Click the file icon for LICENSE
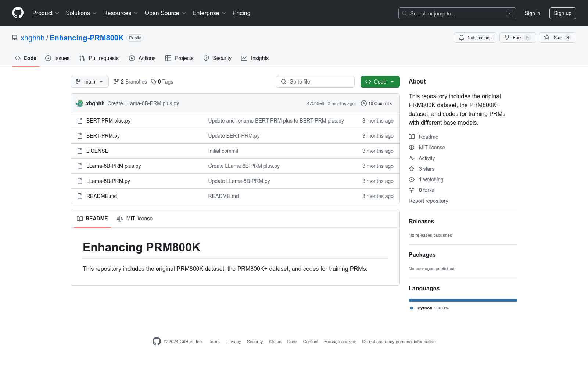588x368 pixels. [x=80, y=151]
